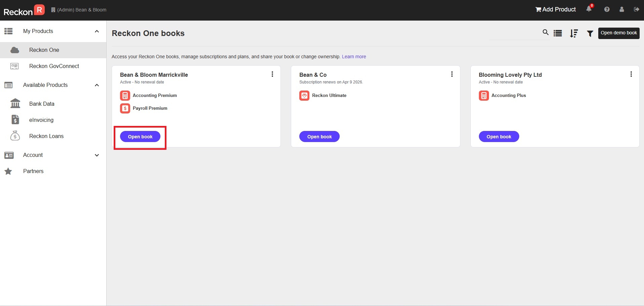644x306 pixels.
Task: Click the Bean & Bloom Marrickville title
Action: (x=154, y=75)
